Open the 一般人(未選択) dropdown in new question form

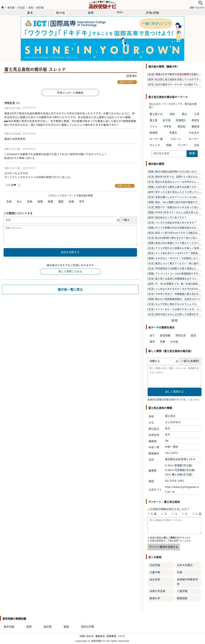[190, 361]
